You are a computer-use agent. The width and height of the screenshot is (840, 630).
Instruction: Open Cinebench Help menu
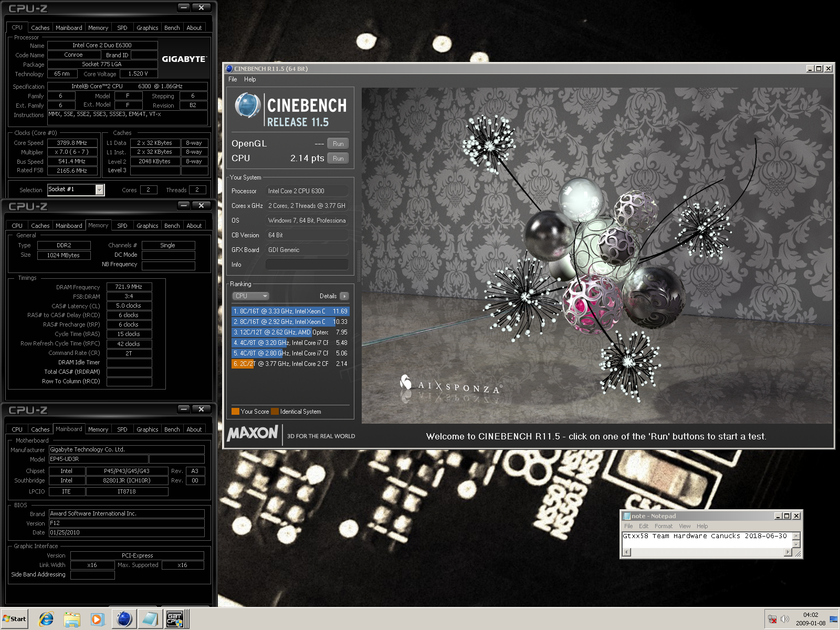point(250,79)
